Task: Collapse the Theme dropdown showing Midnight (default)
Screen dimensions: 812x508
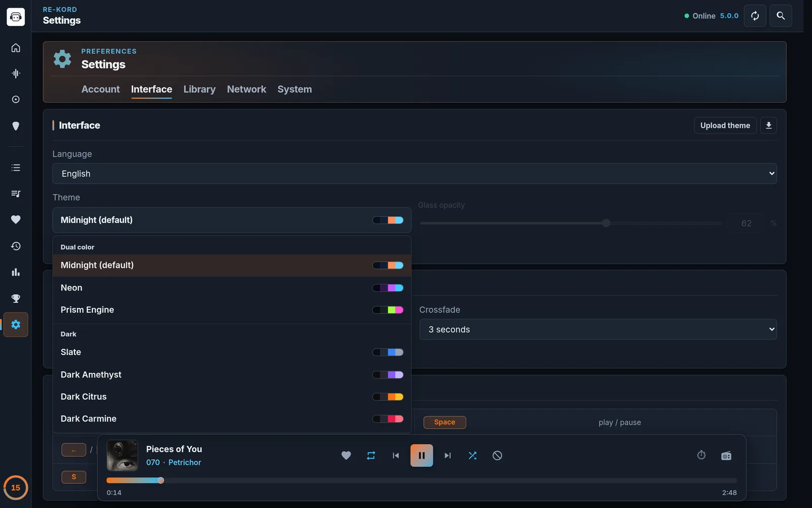Action: pos(232,220)
